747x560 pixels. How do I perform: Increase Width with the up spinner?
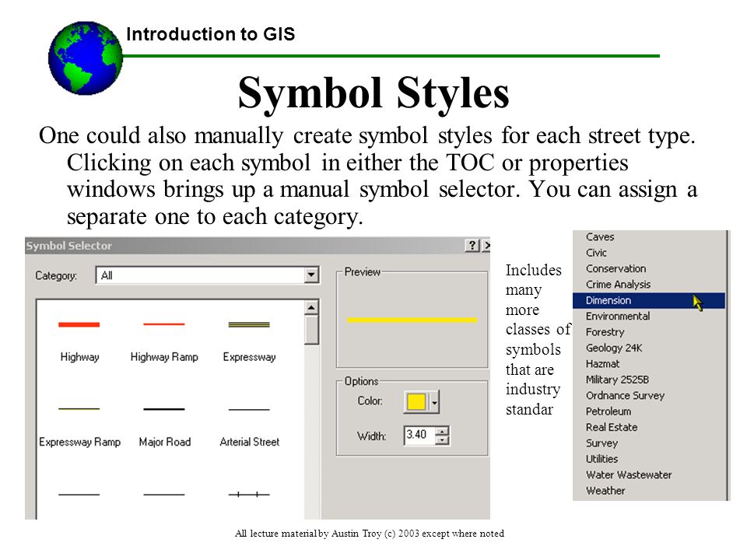(x=443, y=431)
